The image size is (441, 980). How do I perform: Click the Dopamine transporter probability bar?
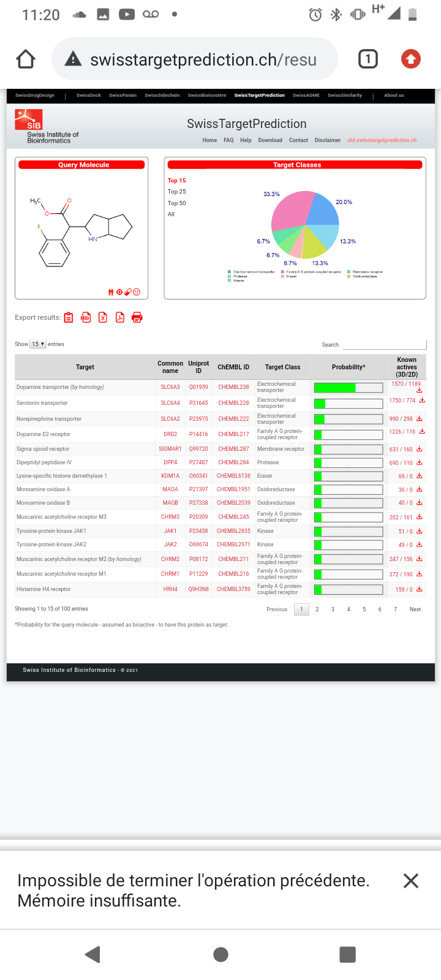[349, 388]
